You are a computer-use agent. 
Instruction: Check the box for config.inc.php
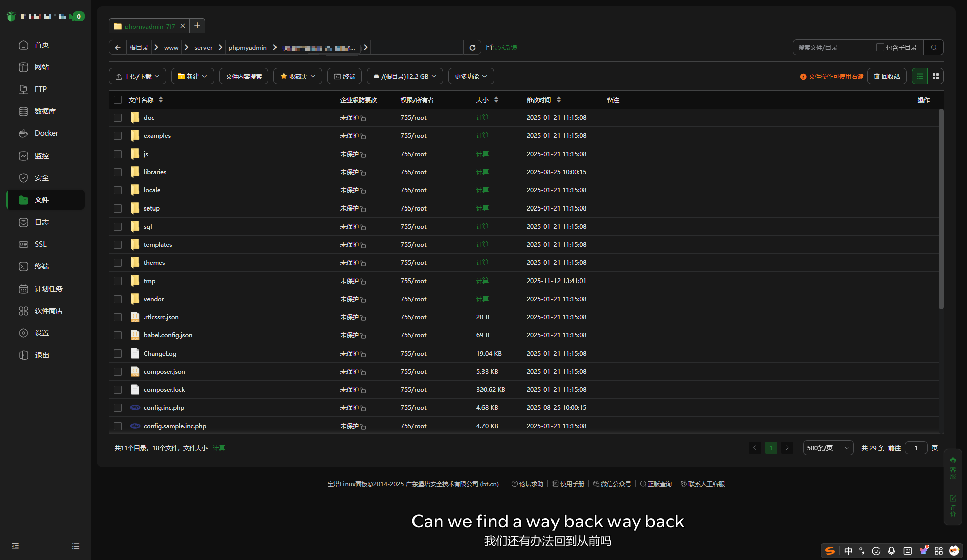pos(118,408)
